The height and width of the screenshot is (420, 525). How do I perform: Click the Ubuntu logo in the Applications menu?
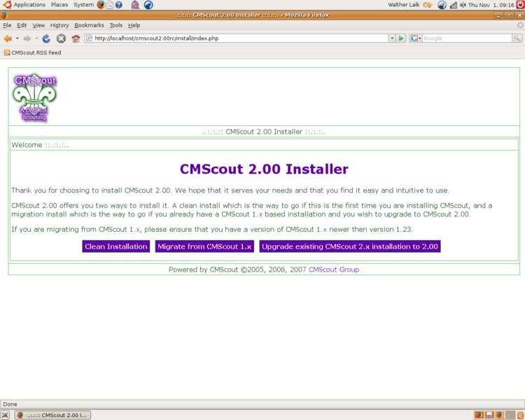tap(7, 5)
